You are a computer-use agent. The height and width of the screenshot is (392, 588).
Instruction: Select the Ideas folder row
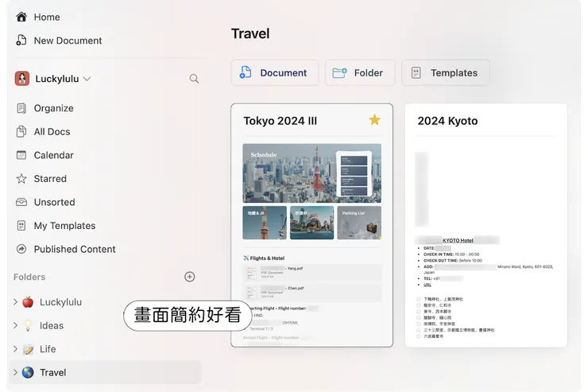click(105, 325)
